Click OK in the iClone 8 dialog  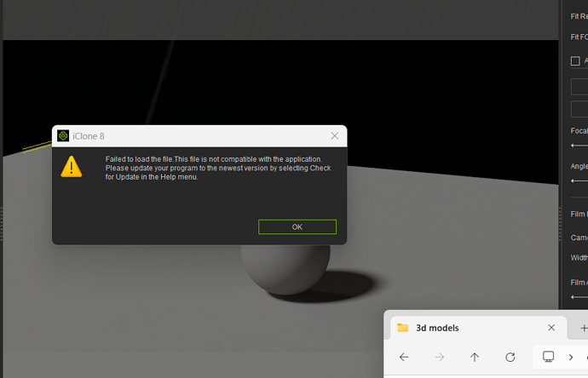pos(297,226)
